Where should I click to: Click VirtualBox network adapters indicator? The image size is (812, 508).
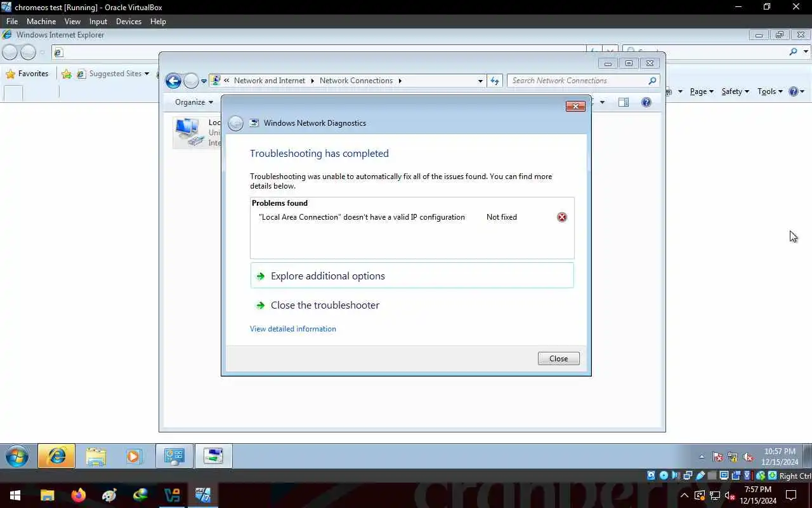coord(688,476)
